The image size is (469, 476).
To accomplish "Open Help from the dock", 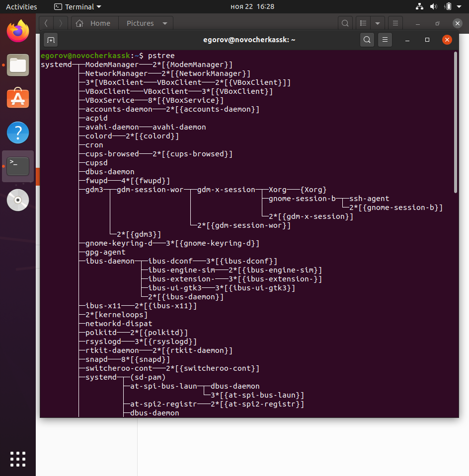I will point(18,133).
